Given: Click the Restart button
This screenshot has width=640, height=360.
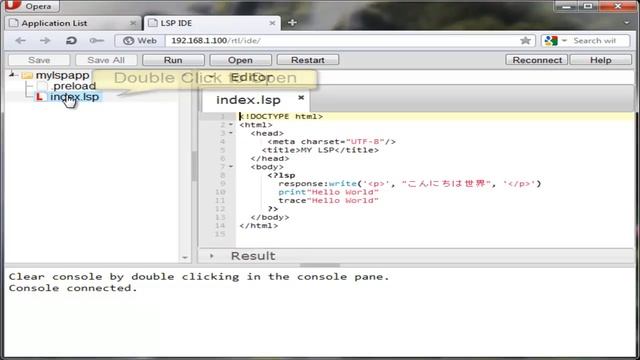Looking at the screenshot, I should pos(308,60).
